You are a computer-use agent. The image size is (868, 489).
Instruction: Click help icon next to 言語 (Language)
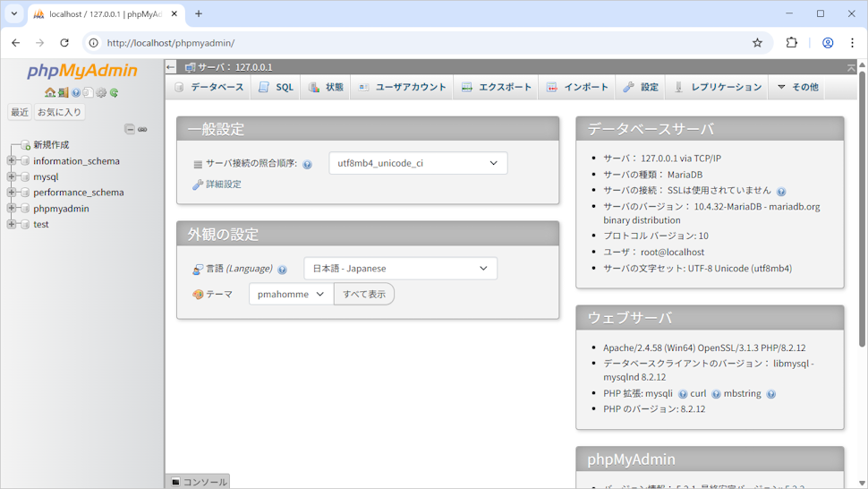coord(282,270)
